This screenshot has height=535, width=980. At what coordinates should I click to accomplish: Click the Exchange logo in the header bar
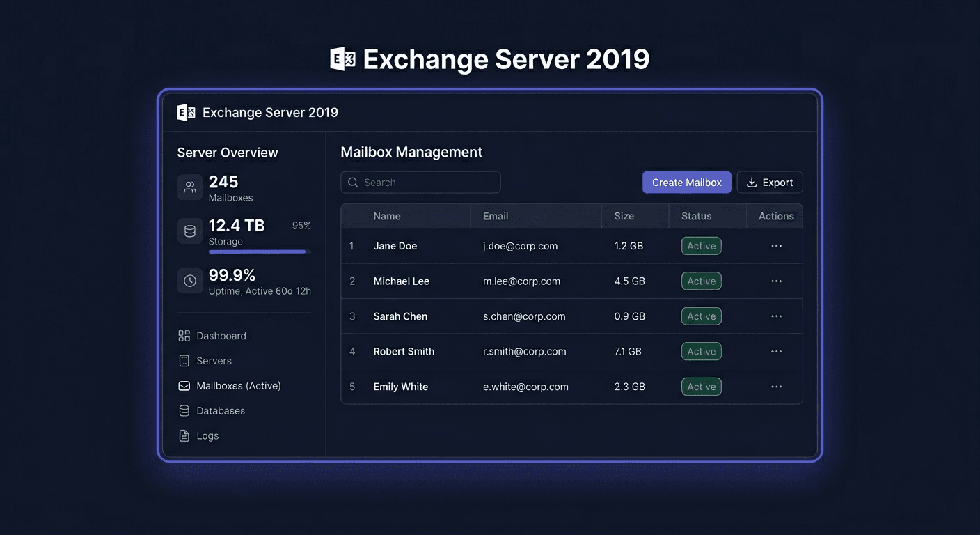pyautogui.click(x=185, y=111)
